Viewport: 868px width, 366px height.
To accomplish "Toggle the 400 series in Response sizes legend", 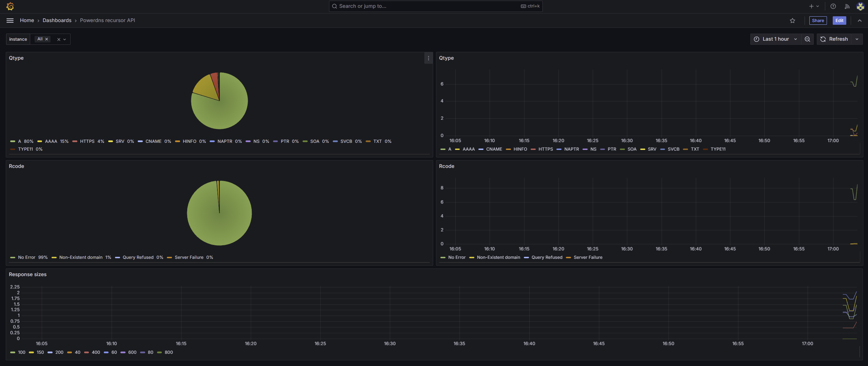I will click(96, 352).
